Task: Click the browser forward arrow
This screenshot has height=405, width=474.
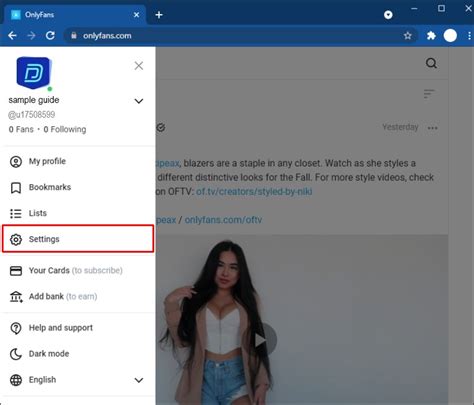Action: point(31,36)
